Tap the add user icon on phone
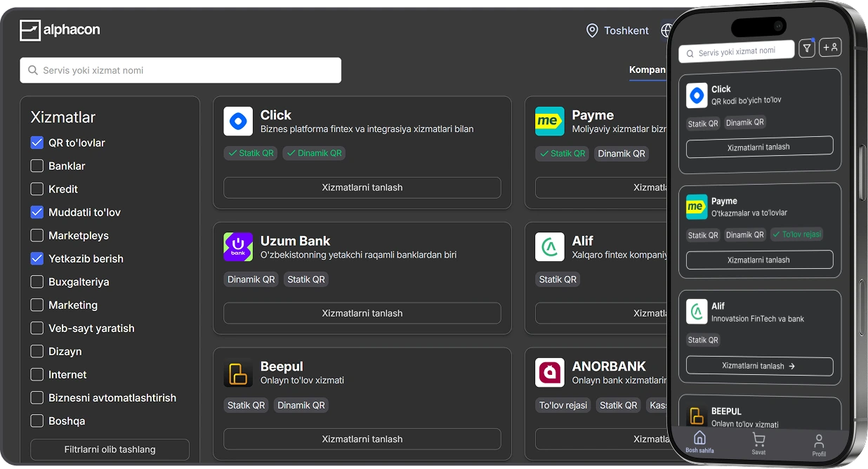Image resolution: width=868 pixels, height=469 pixels. pos(830,47)
